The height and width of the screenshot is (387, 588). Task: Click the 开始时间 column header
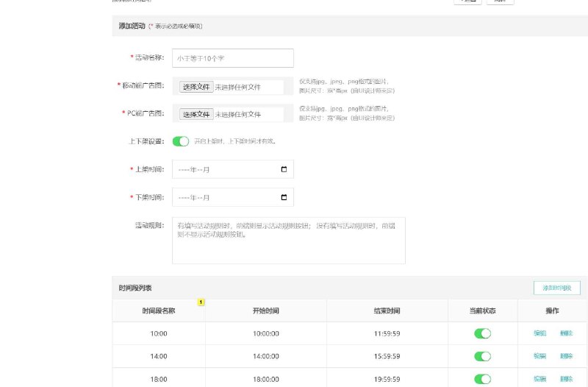(266, 310)
